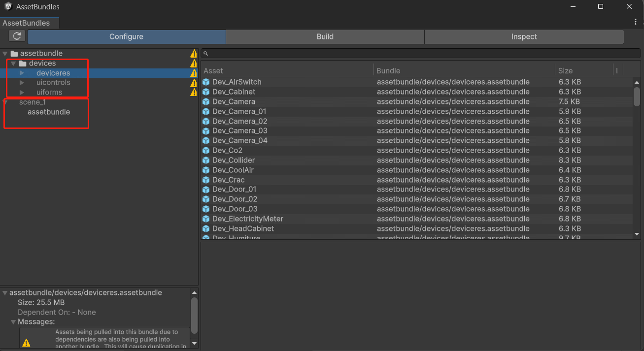This screenshot has height=351, width=644.
Task: Expand the uiforms bundle arrow
Action: tap(22, 93)
